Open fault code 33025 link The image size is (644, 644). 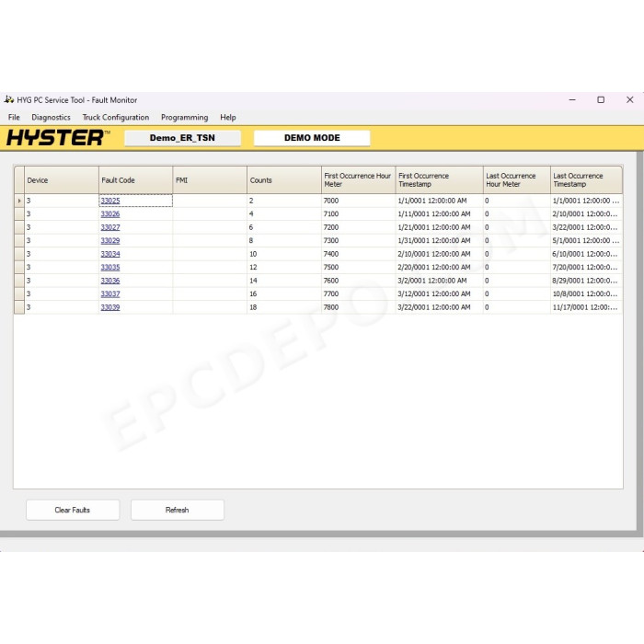[x=110, y=201]
